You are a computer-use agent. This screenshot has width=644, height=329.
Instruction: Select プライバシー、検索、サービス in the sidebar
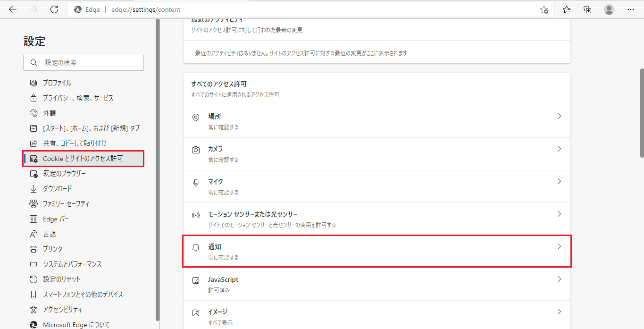pyautogui.click(x=78, y=98)
